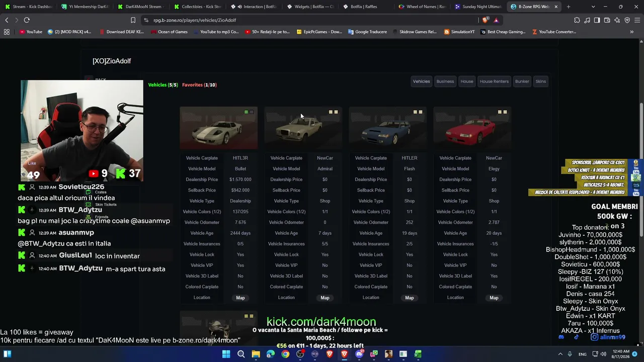This screenshot has height=362, width=644.
Task: Click Map for the Admiral vehicle
Action: point(325,298)
